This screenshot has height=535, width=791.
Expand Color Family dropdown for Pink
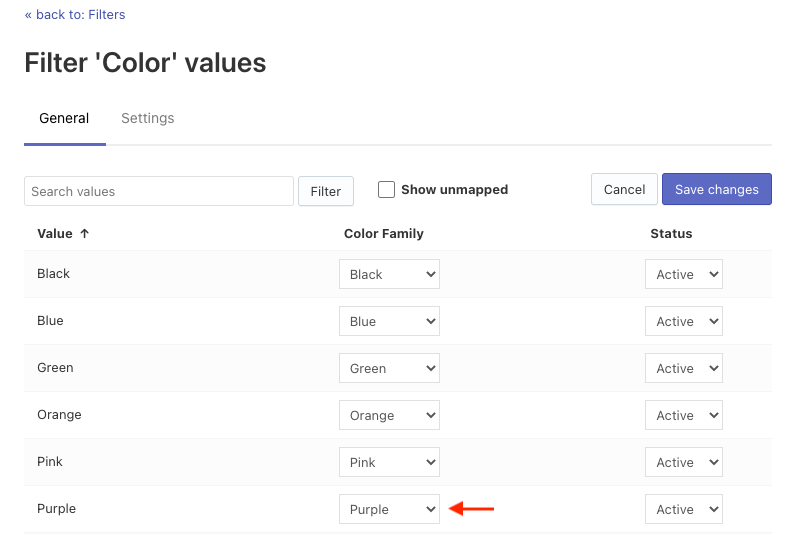coord(389,462)
